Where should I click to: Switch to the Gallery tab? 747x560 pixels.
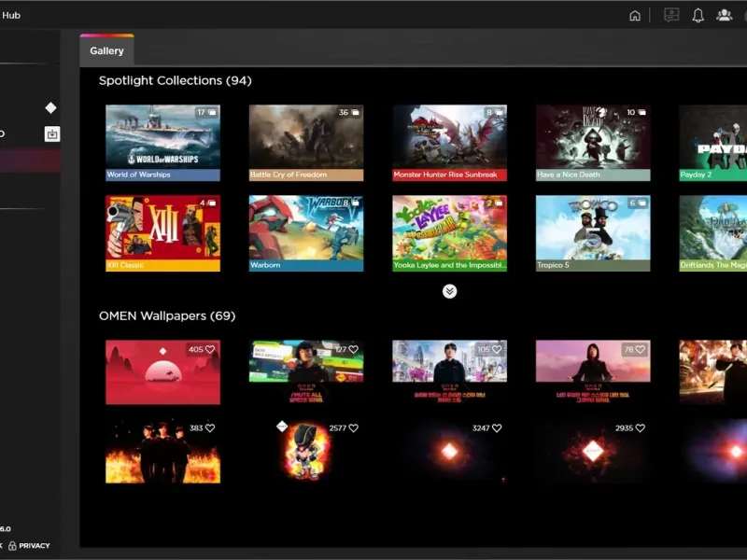point(106,50)
